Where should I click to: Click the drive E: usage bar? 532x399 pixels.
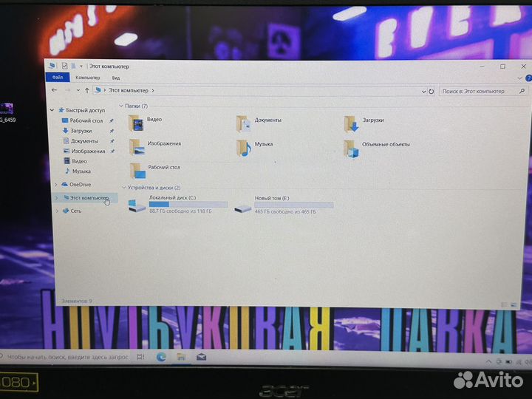(x=294, y=205)
